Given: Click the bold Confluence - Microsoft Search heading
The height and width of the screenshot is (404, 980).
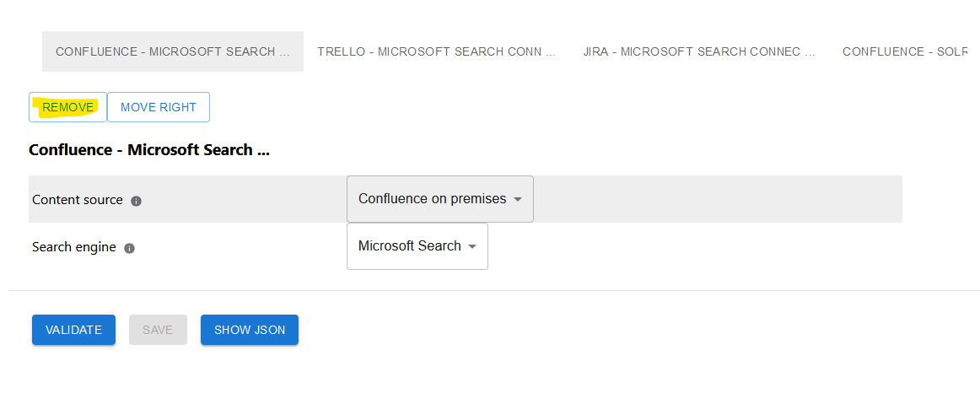Looking at the screenshot, I should click(x=148, y=150).
